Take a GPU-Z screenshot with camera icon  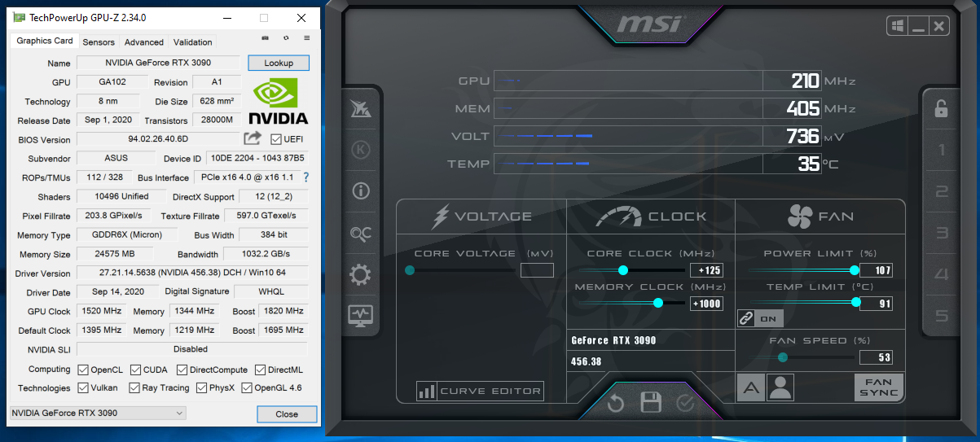[265, 38]
